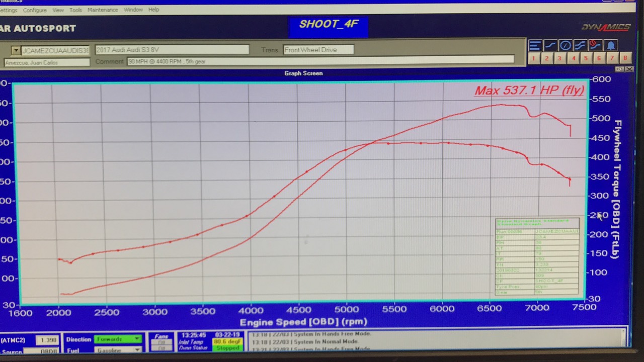Screen dimensions: 644x362
Task: Open the list view screen icon
Action: coord(535,46)
